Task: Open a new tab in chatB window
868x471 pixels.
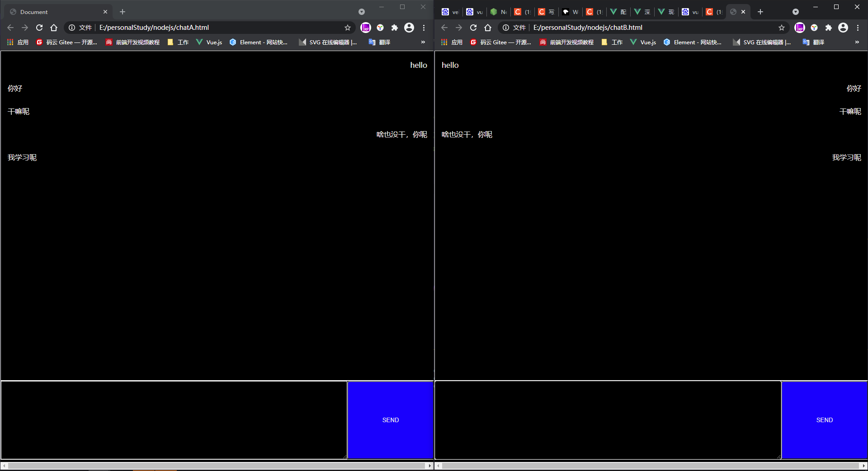Action: click(x=760, y=12)
